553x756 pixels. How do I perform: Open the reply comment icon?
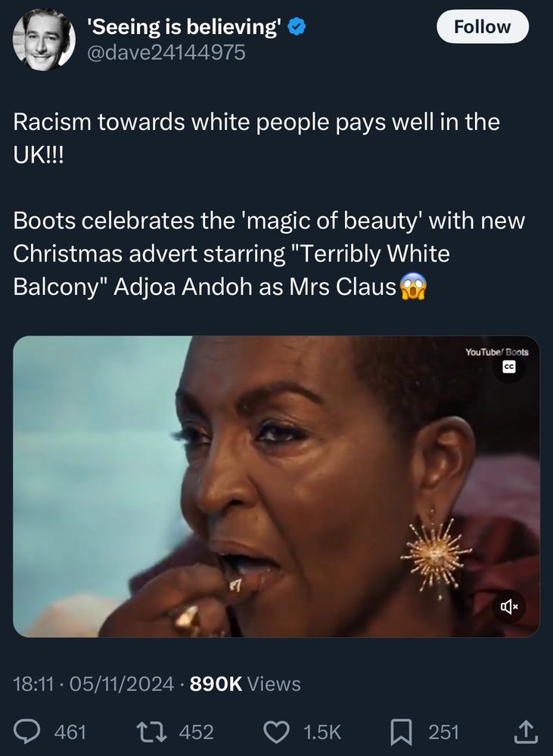coord(26,731)
